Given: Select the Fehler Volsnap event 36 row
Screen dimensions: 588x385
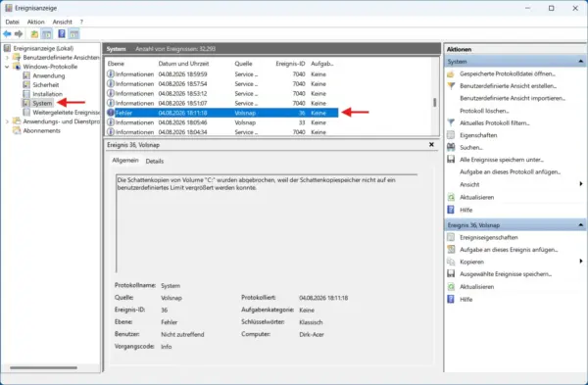Looking at the screenshot, I should (222, 113).
